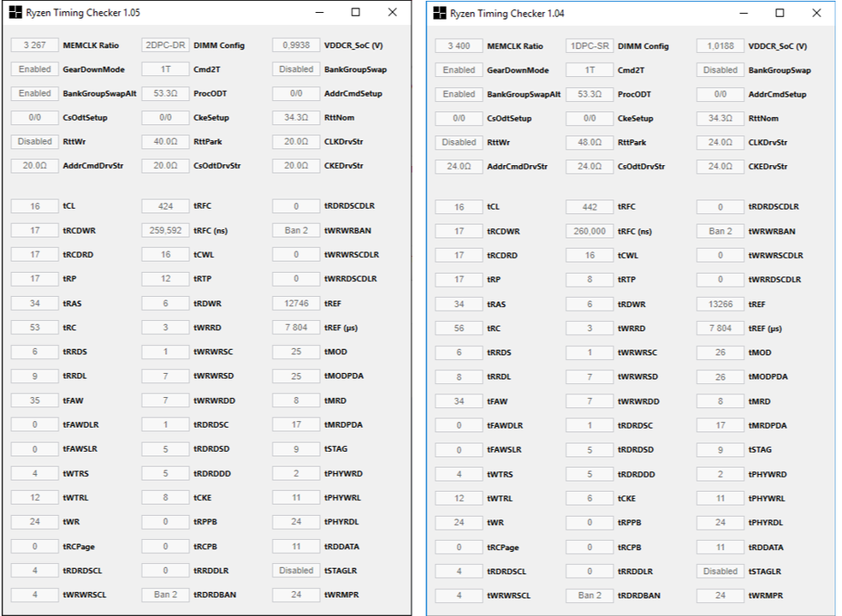Click tRCDWR field in 1.04 window
Viewport: 842px width, 616px height.
point(460,231)
